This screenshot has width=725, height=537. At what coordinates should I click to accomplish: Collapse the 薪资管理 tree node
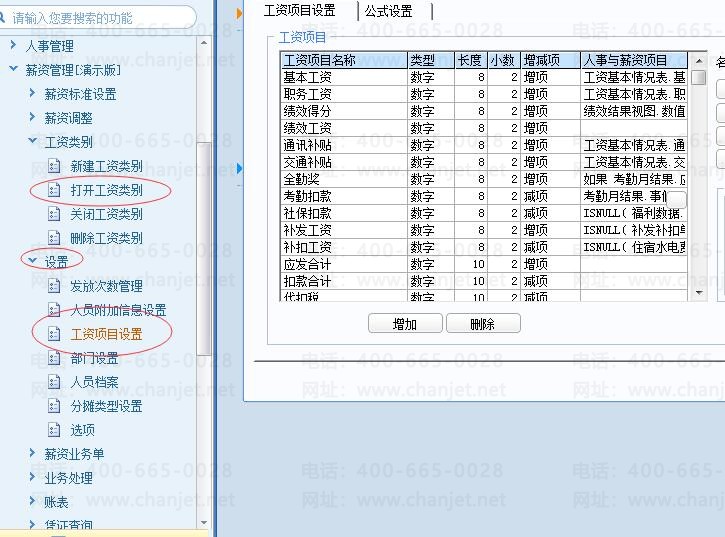pos(13,69)
